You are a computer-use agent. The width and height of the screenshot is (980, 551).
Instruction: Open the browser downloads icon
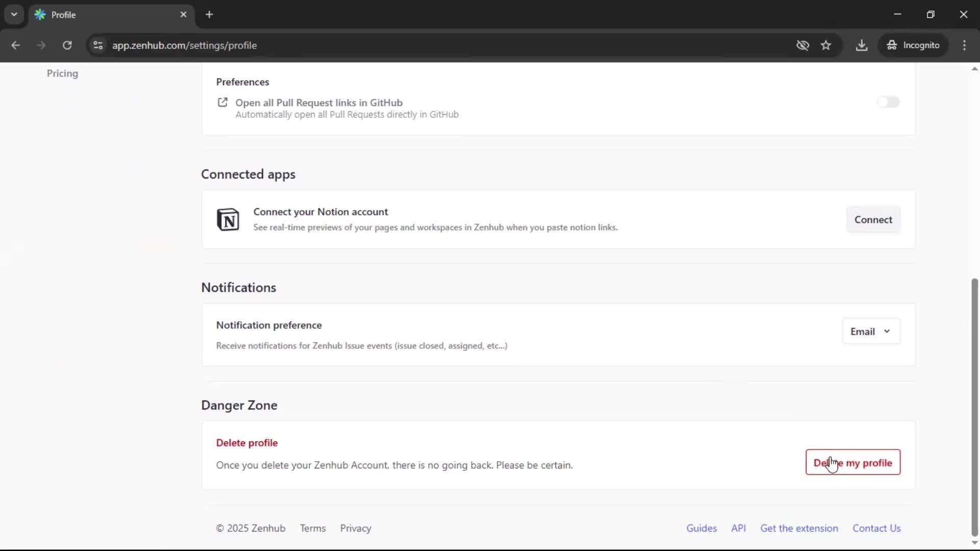point(862,45)
